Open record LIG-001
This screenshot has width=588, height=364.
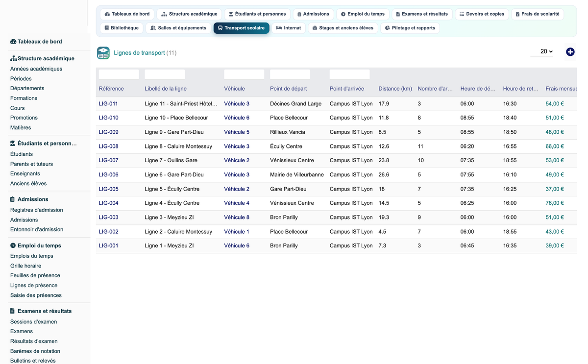(x=108, y=246)
